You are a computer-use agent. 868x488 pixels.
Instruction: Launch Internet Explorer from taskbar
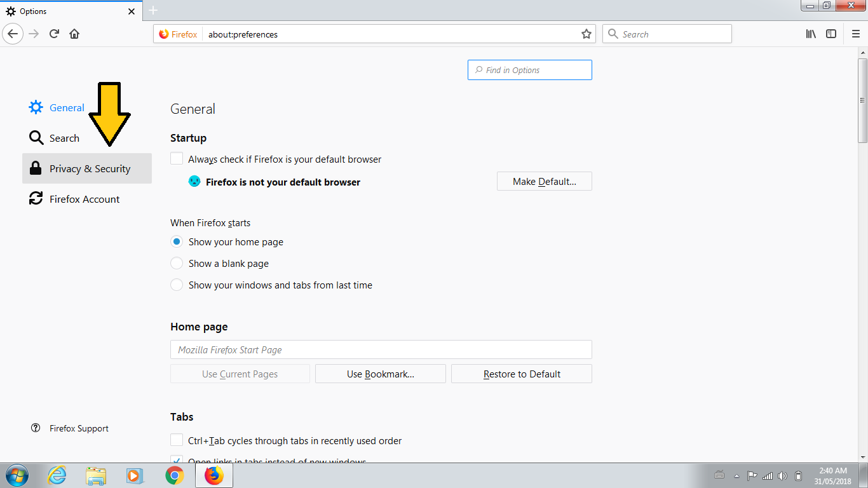pyautogui.click(x=57, y=475)
